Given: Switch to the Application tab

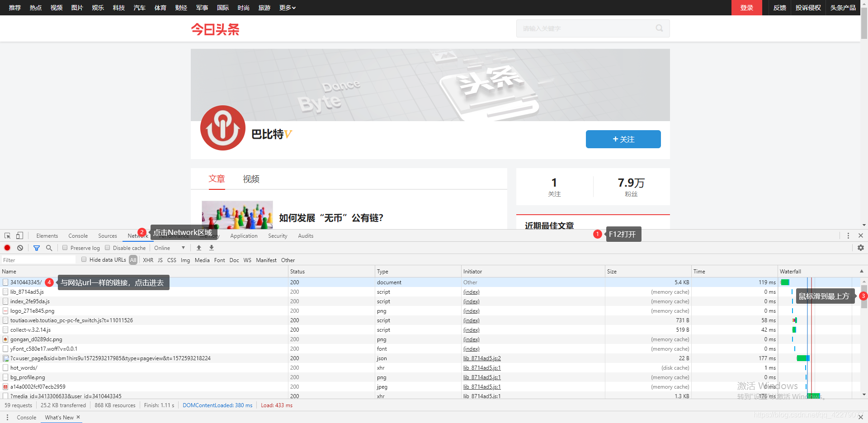Looking at the screenshot, I should 244,236.
